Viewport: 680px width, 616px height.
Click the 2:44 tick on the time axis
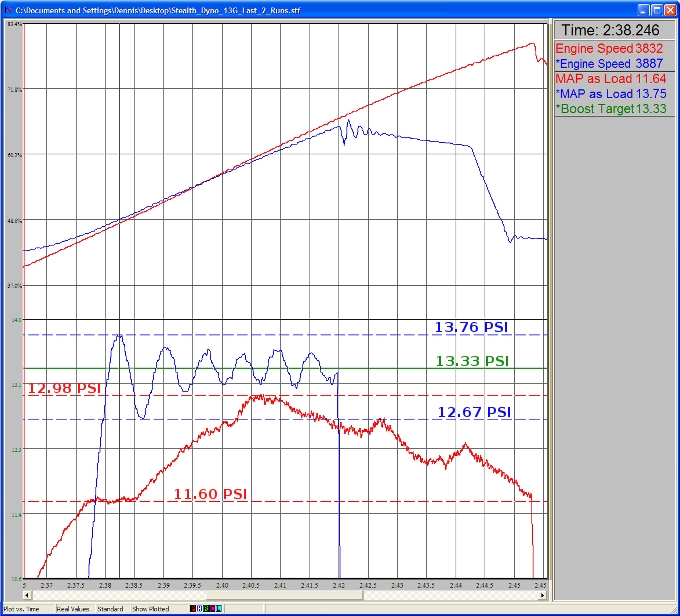(455, 585)
